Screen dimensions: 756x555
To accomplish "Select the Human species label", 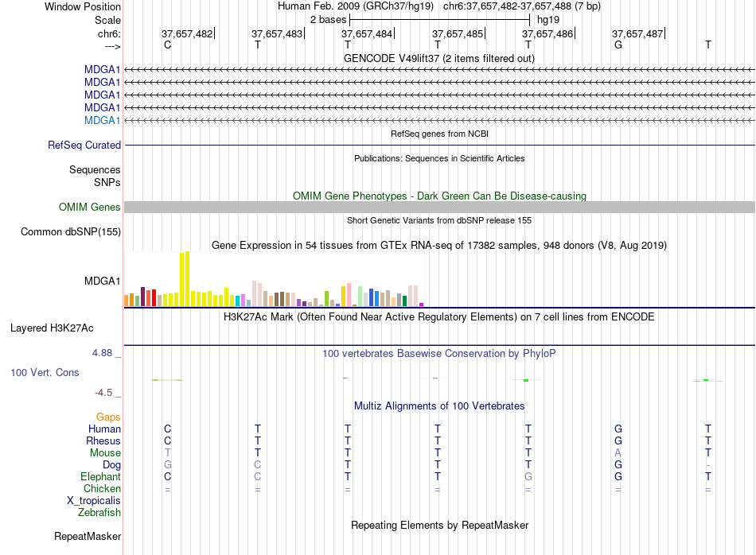I will (x=104, y=429).
